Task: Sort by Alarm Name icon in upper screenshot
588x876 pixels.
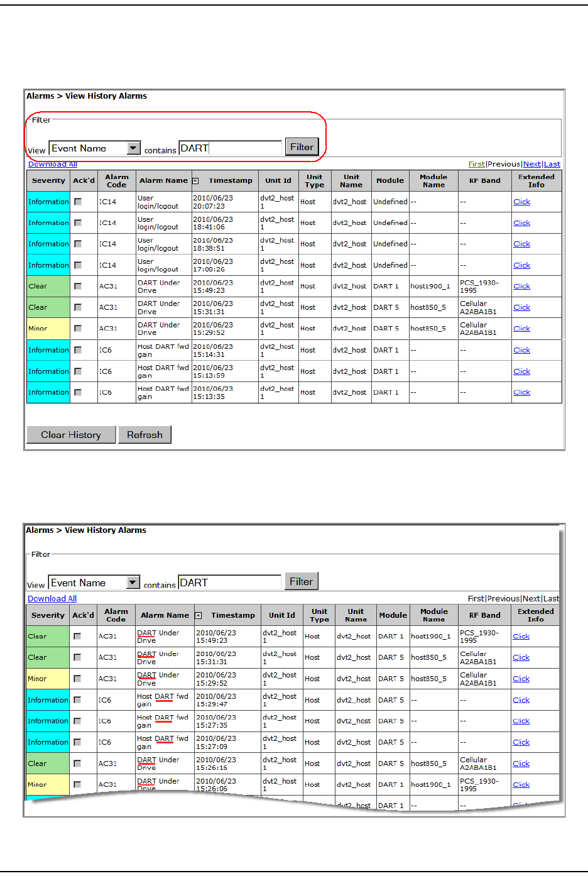Action: point(195,181)
